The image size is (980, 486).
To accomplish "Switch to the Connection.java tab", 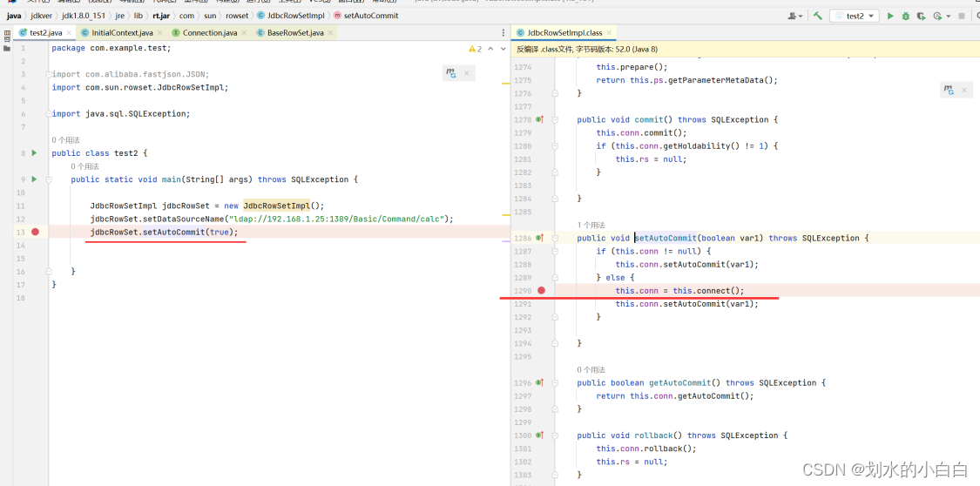I will tap(209, 32).
